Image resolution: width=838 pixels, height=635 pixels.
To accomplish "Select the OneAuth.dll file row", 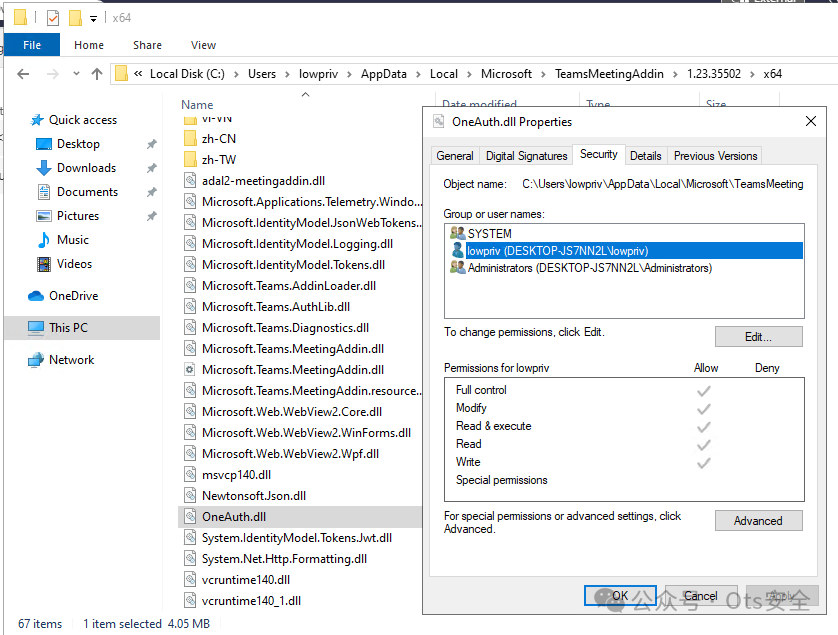I will click(x=300, y=517).
